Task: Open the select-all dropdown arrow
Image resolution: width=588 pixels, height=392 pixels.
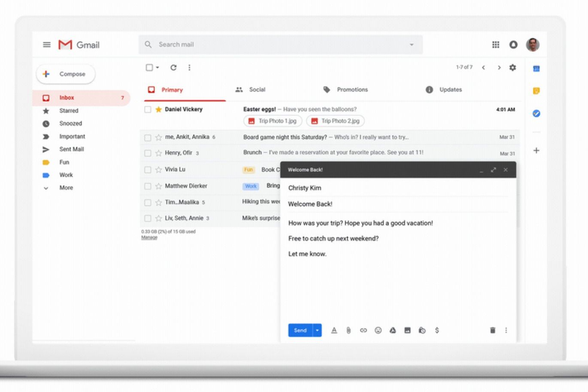Action: [158, 67]
